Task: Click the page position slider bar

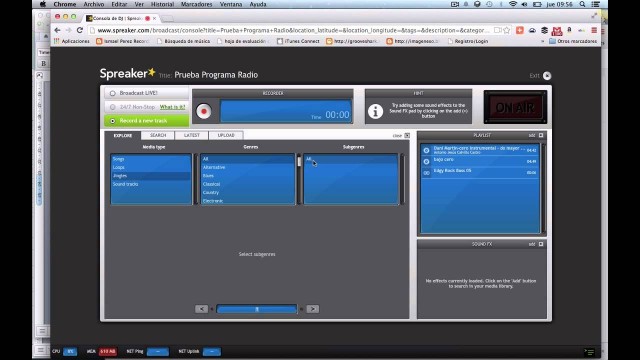Action: tap(257, 309)
